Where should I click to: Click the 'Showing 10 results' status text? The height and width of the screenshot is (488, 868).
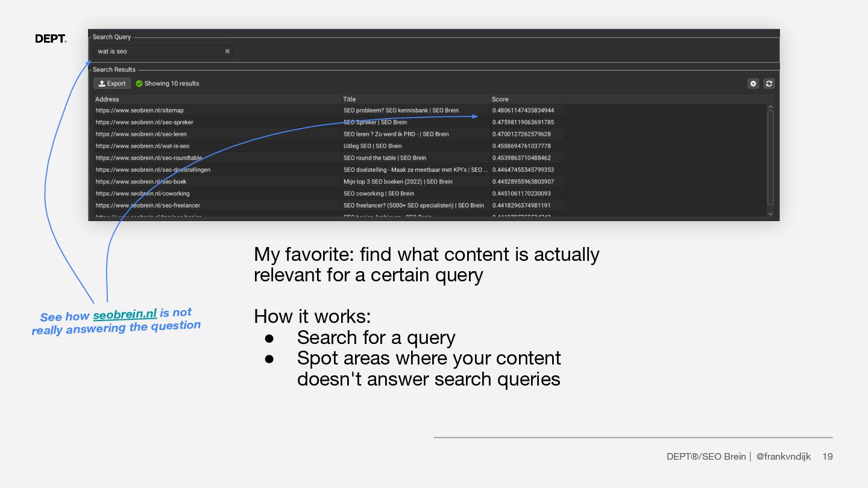(171, 84)
